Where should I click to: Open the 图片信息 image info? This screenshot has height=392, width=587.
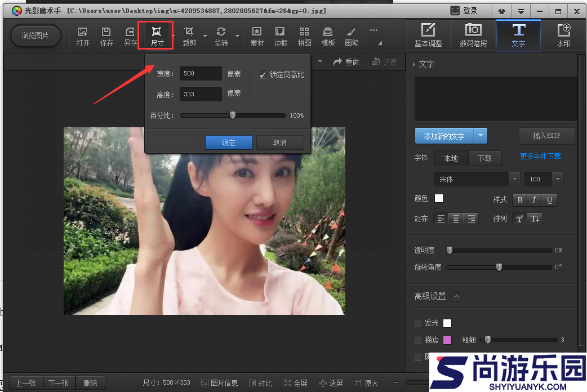(220, 383)
